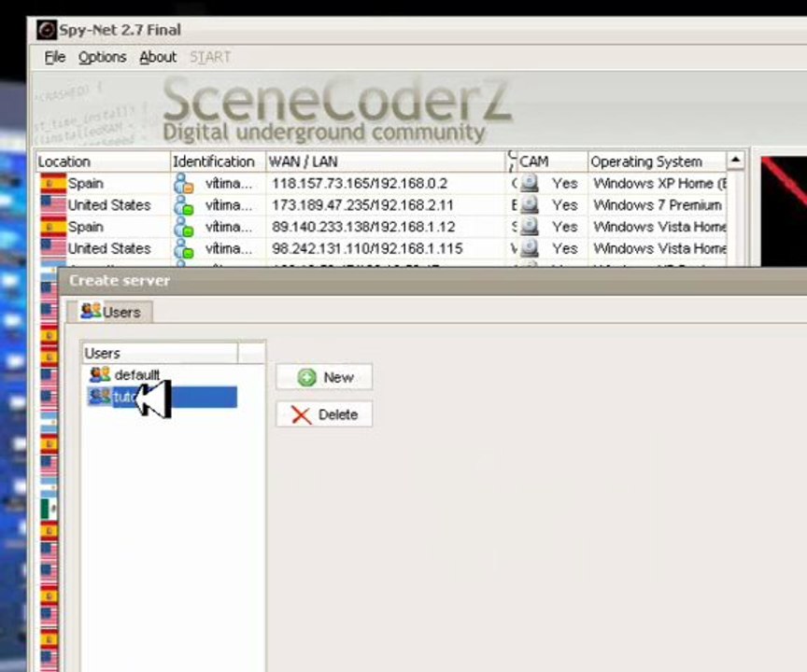The image size is (807, 672).
Task: Click the red X icon on Delete
Action: [301, 415]
